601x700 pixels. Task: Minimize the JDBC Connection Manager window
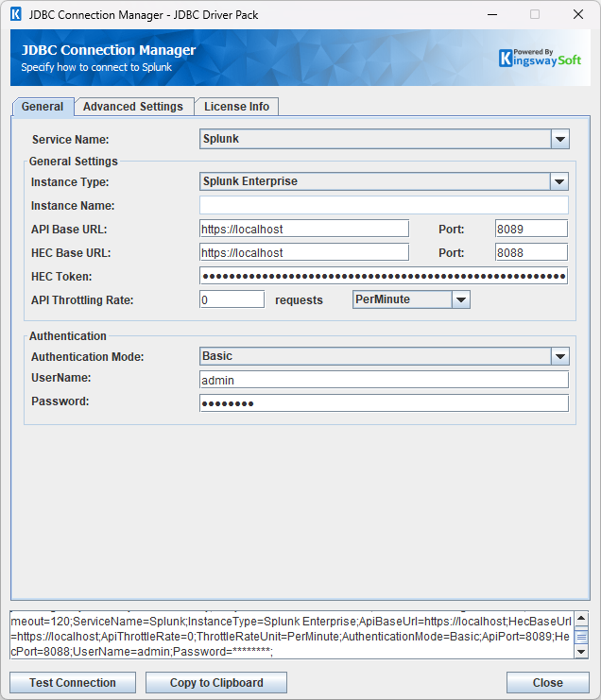coord(492,14)
